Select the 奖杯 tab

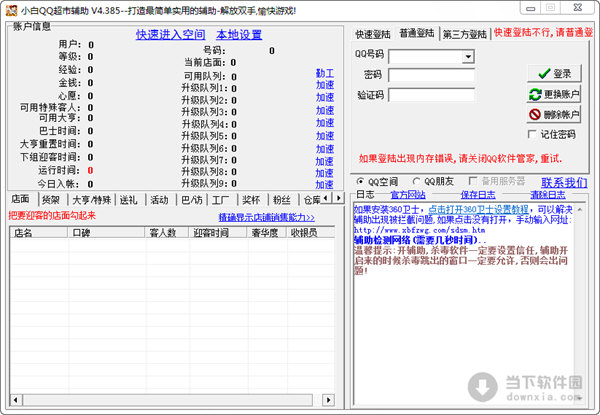click(x=251, y=200)
